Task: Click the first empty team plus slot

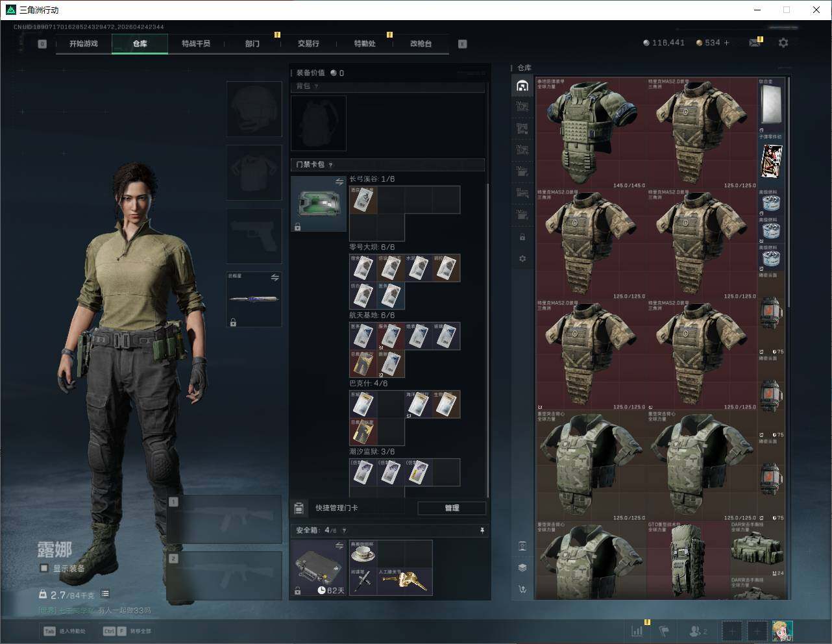Action: click(732, 630)
